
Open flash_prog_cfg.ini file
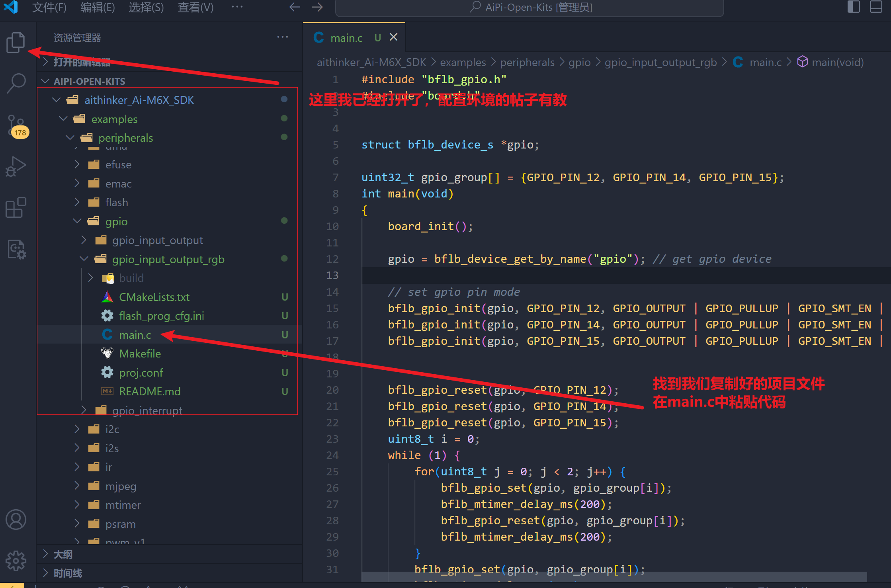tap(170, 316)
